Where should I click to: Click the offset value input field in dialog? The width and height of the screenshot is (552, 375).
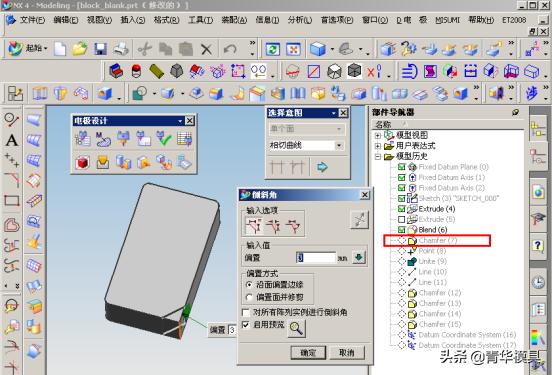click(316, 257)
